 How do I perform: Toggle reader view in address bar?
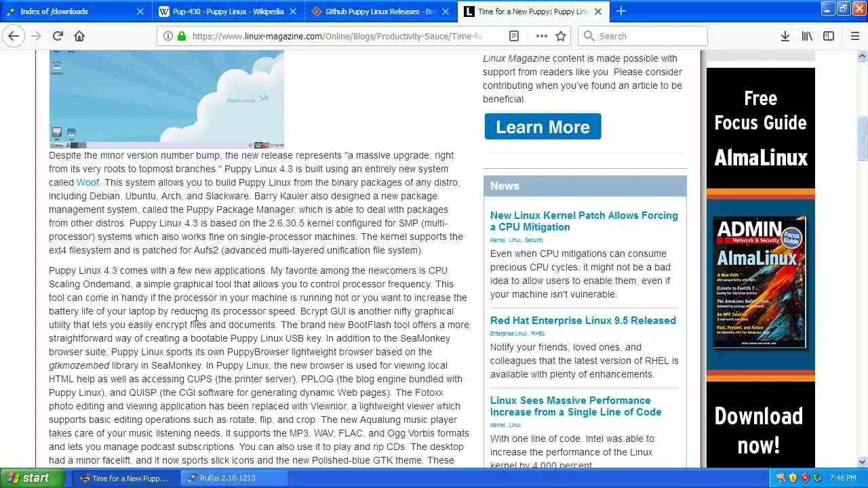pos(514,36)
